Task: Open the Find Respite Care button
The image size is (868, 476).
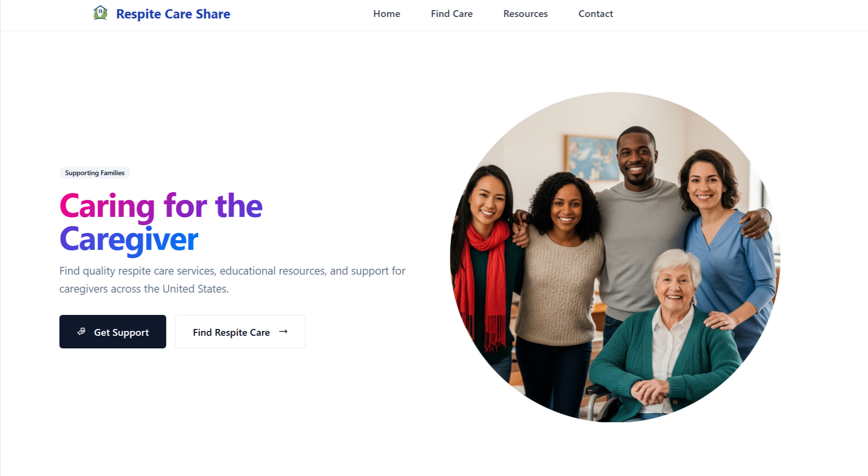Action: 240,332
